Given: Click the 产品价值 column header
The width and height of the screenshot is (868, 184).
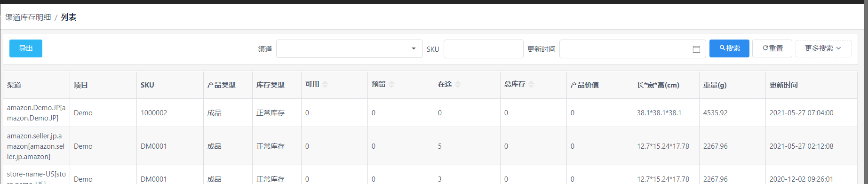Looking at the screenshot, I should (x=600, y=85).
